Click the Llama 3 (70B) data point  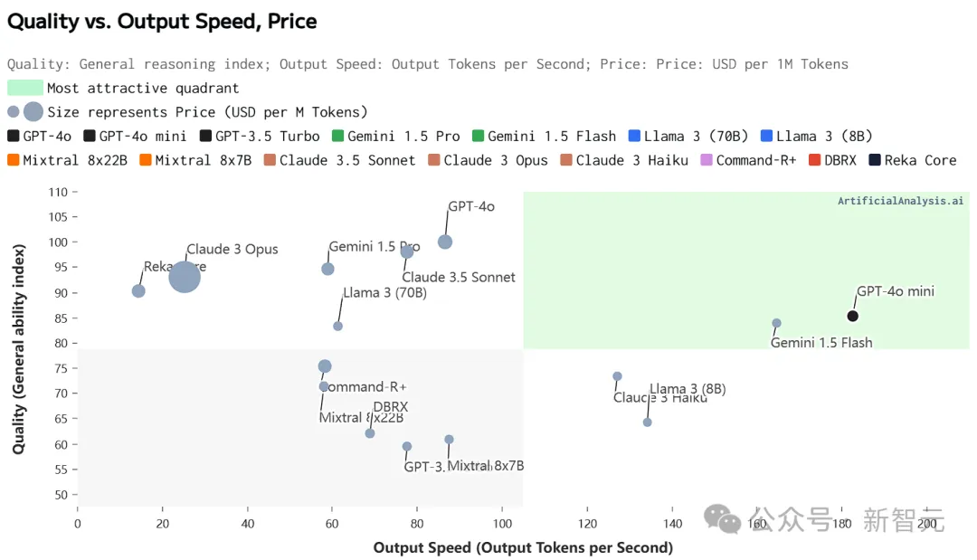(337, 326)
